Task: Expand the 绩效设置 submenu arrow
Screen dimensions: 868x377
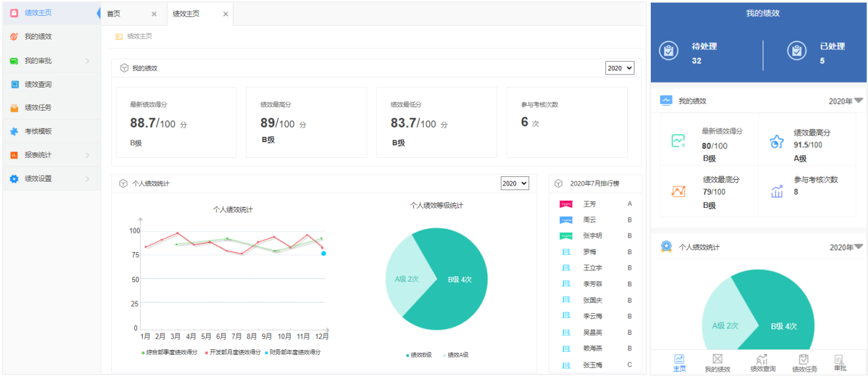Action: click(88, 179)
